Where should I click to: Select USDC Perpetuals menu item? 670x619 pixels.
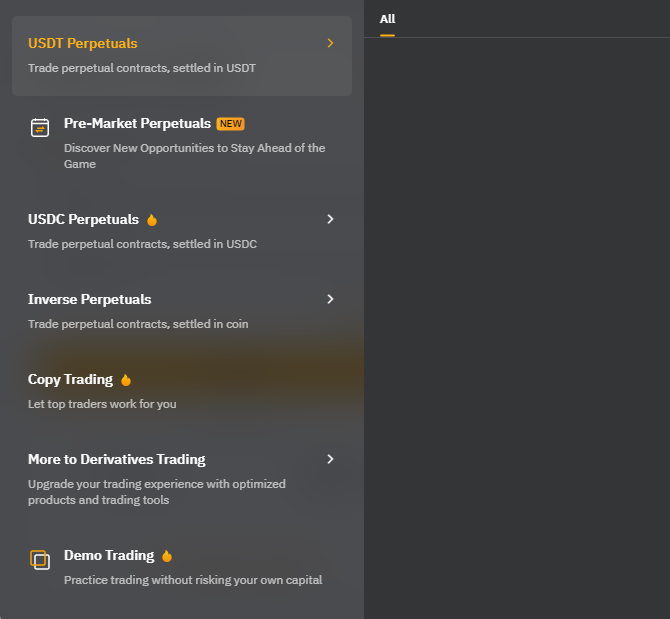click(83, 220)
